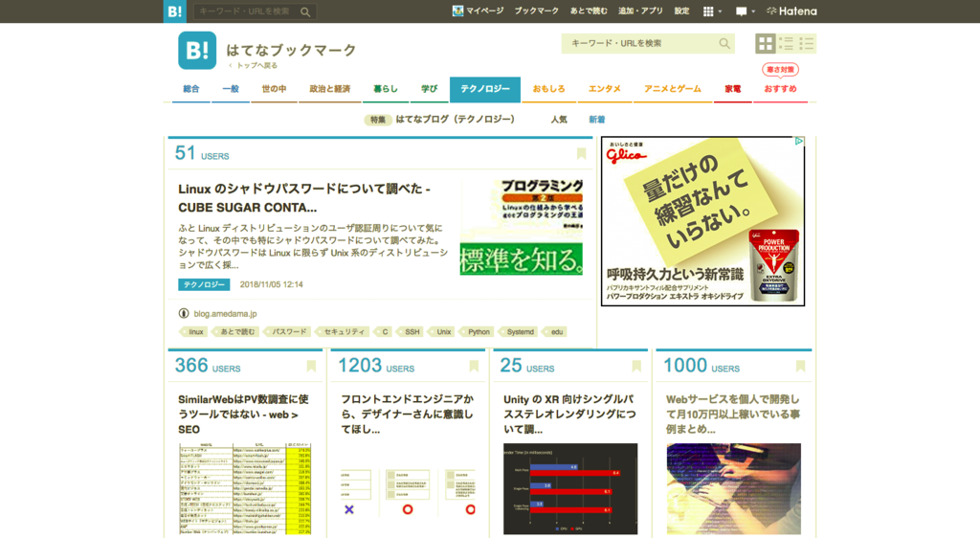
Task: Select the 一般 category tab
Action: tap(231, 89)
